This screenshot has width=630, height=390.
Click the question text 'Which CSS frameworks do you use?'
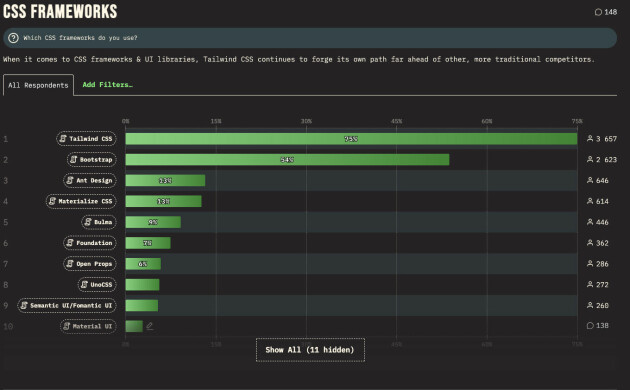click(x=80, y=38)
